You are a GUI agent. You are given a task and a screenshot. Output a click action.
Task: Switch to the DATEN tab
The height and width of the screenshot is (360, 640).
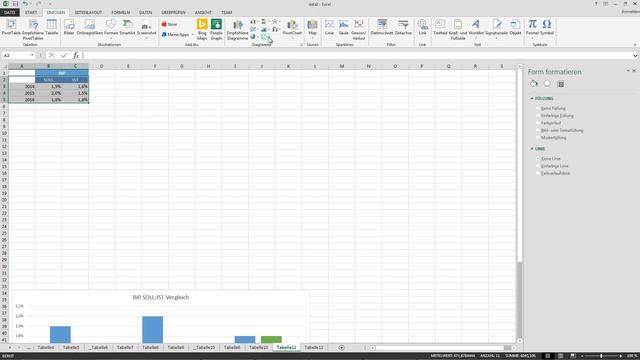145,12
